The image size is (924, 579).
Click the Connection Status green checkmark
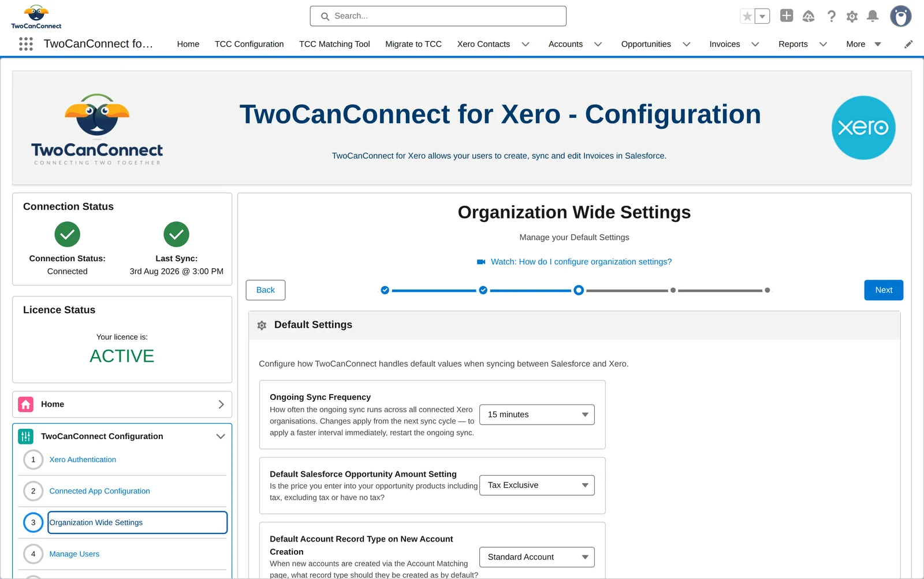pyautogui.click(x=67, y=234)
